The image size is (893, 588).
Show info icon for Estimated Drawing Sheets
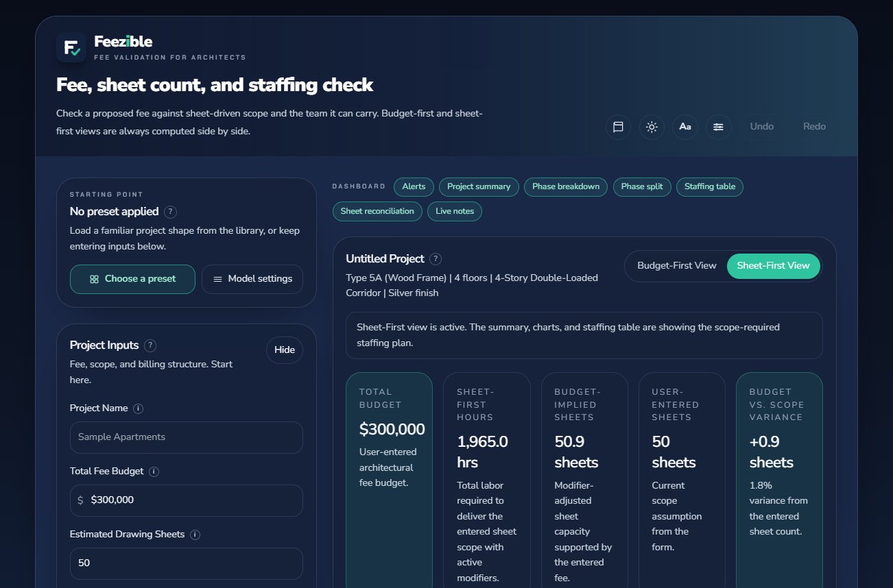click(x=195, y=535)
